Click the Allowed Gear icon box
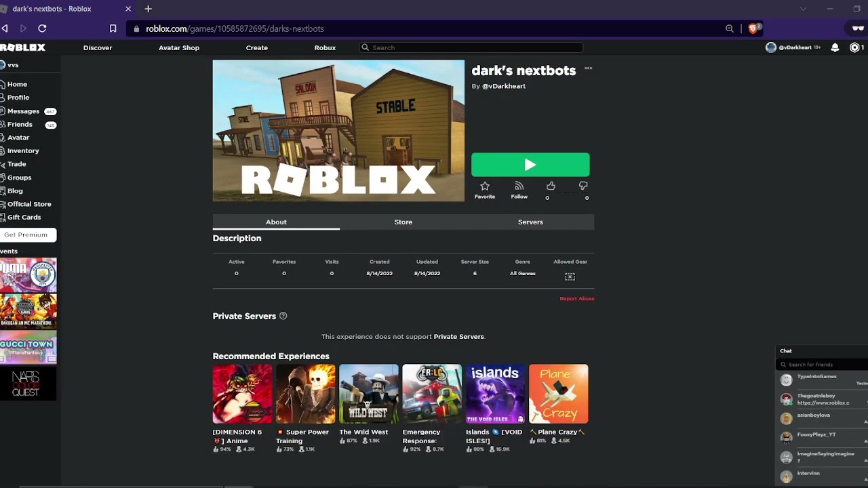Viewport: 868px width, 488px height. coord(570,277)
